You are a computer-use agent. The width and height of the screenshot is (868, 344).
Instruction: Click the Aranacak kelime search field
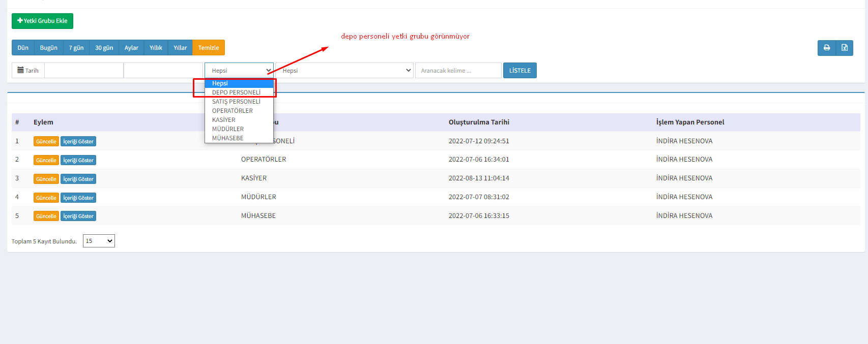pos(458,71)
